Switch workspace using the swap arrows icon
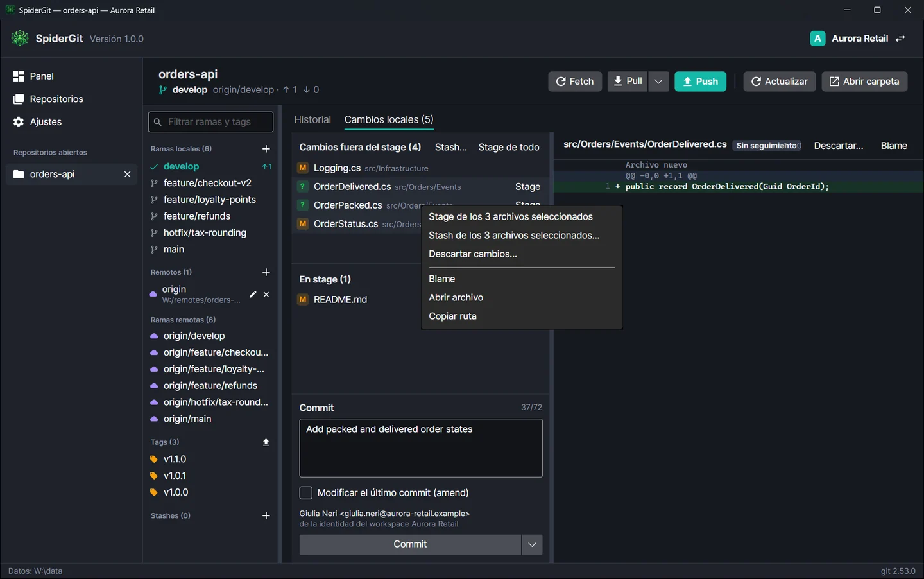 click(x=900, y=39)
